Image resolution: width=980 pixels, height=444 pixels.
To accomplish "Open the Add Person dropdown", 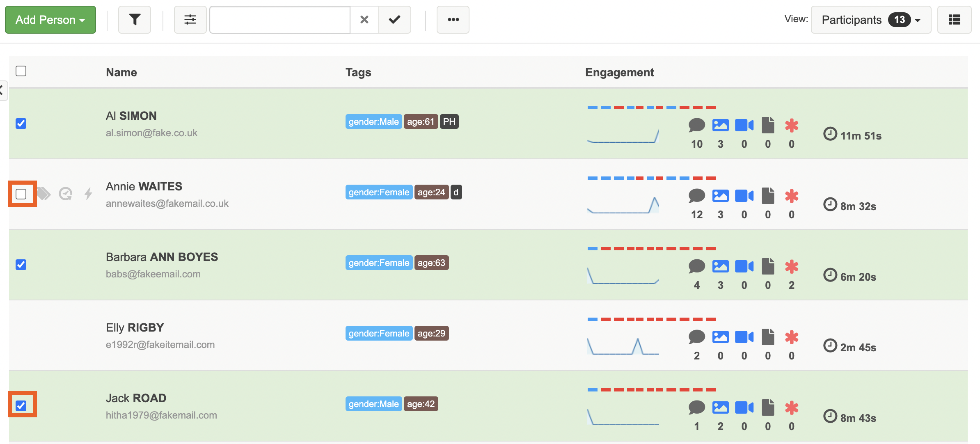I will pyautogui.click(x=50, y=19).
